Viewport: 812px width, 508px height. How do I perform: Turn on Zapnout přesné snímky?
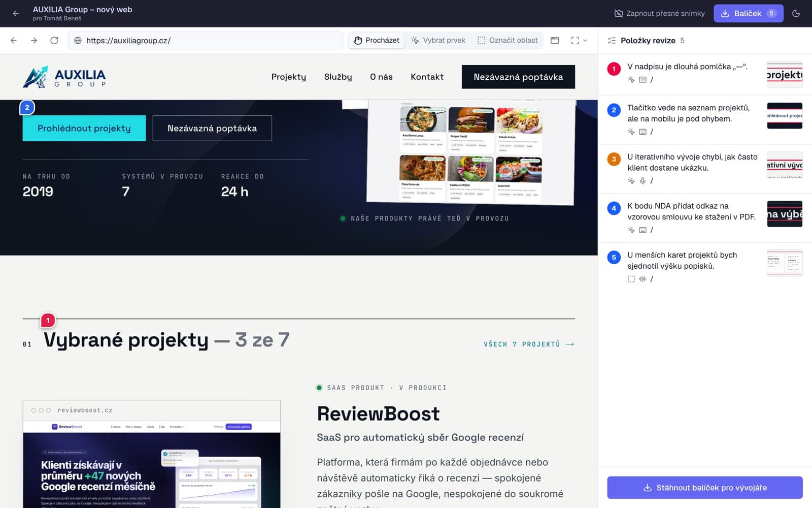click(x=659, y=14)
